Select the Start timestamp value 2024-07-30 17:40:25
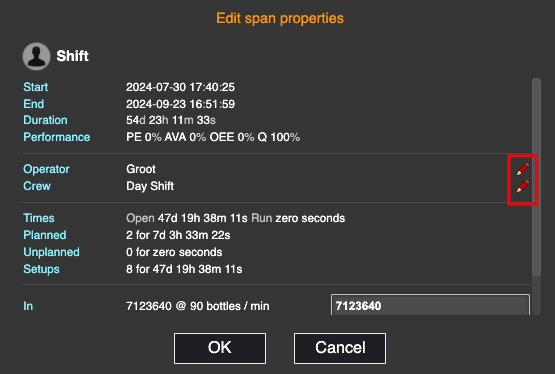 pyautogui.click(x=181, y=87)
